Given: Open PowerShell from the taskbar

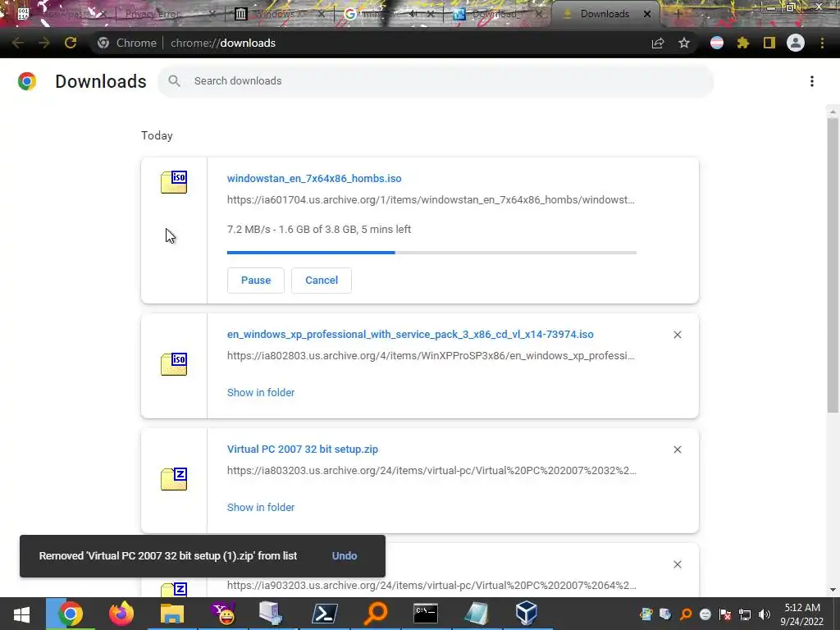Looking at the screenshot, I should (325, 614).
